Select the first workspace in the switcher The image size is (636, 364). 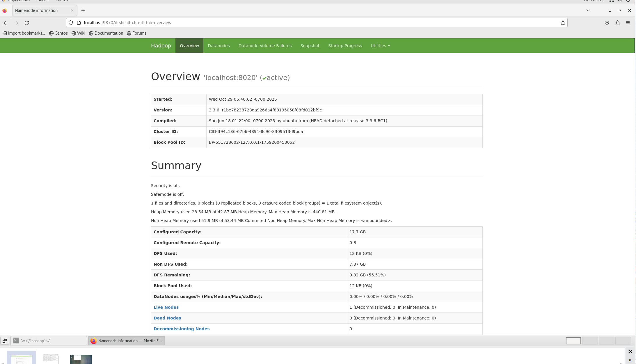[x=573, y=341]
